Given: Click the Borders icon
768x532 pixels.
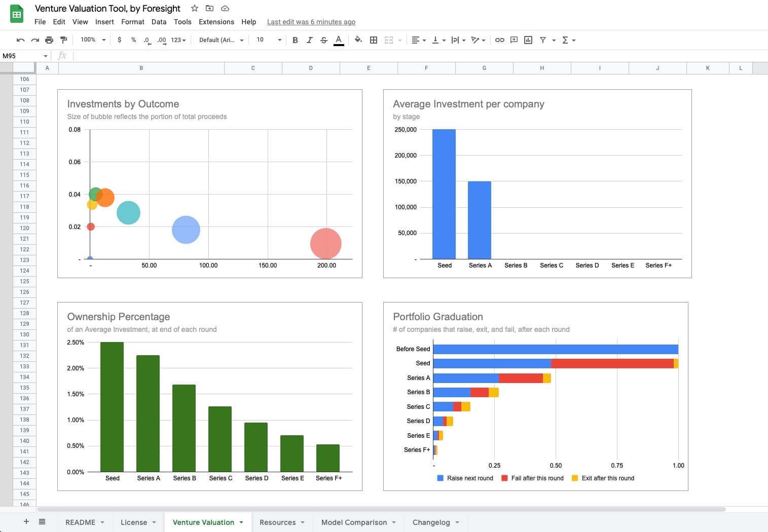Looking at the screenshot, I should point(374,40).
